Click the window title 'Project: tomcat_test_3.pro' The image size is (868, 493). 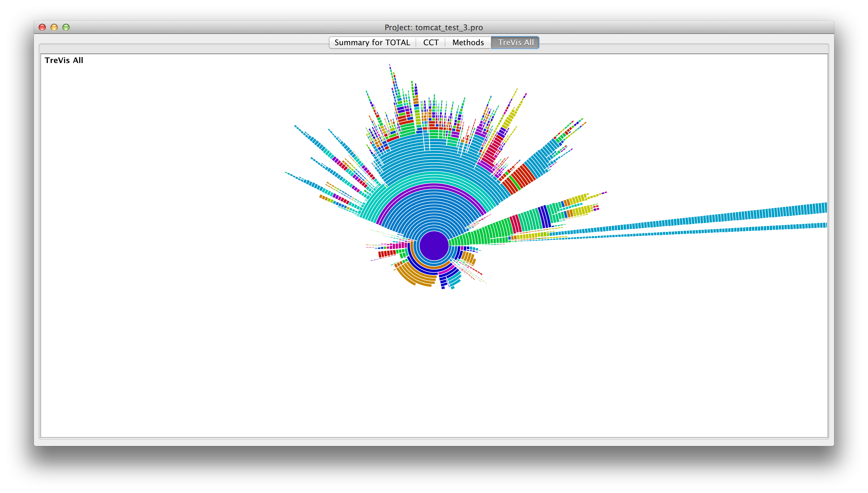[433, 27]
